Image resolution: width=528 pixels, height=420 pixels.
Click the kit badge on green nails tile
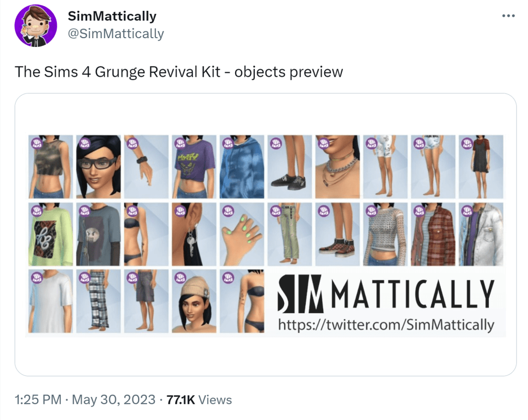click(x=228, y=211)
